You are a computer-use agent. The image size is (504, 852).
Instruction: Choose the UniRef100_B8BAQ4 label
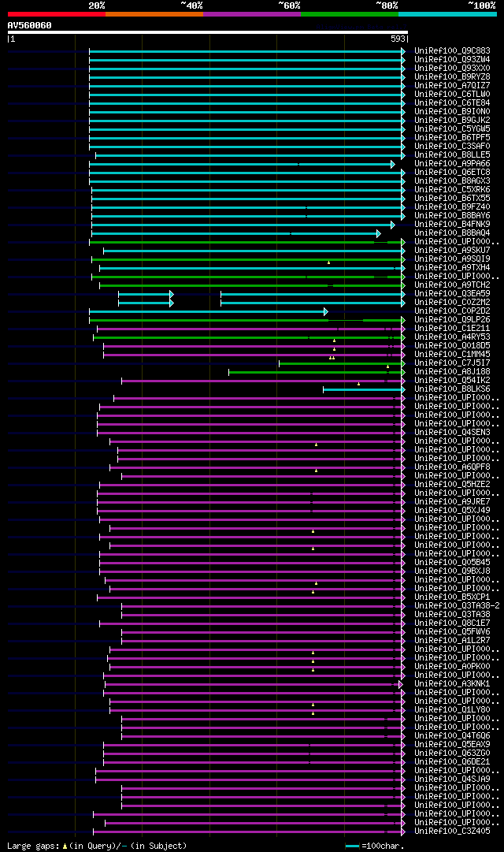tap(452, 233)
